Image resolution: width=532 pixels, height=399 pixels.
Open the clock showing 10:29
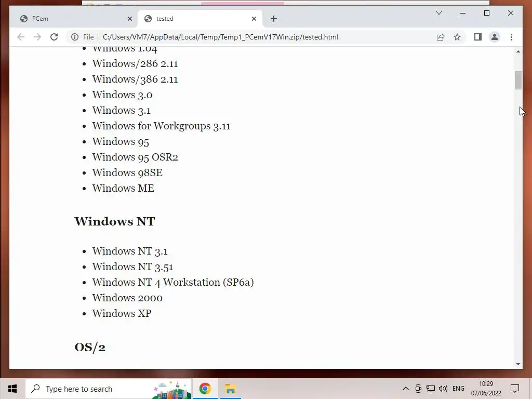(486, 389)
